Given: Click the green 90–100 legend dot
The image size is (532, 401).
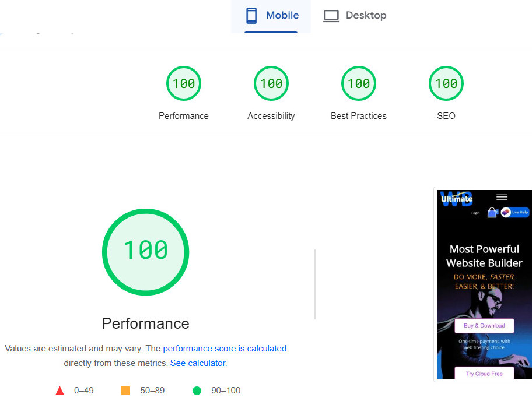Looking at the screenshot, I should [x=197, y=391].
